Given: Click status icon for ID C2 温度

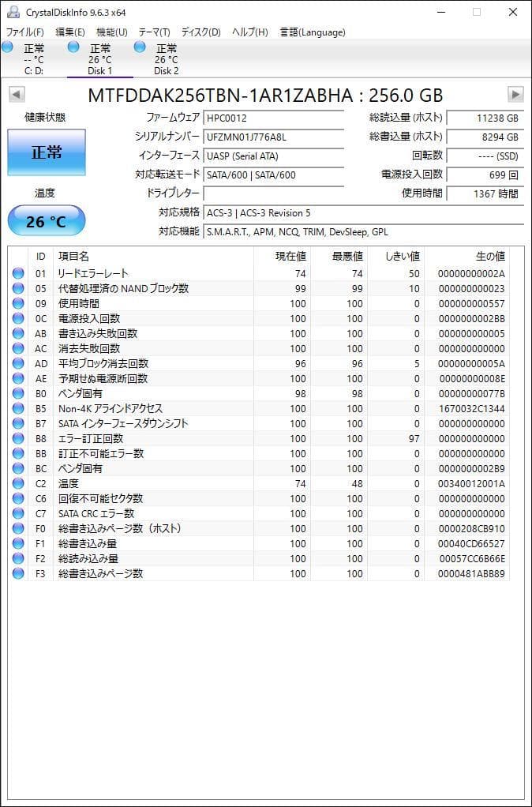Looking at the screenshot, I should click(18, 483).
